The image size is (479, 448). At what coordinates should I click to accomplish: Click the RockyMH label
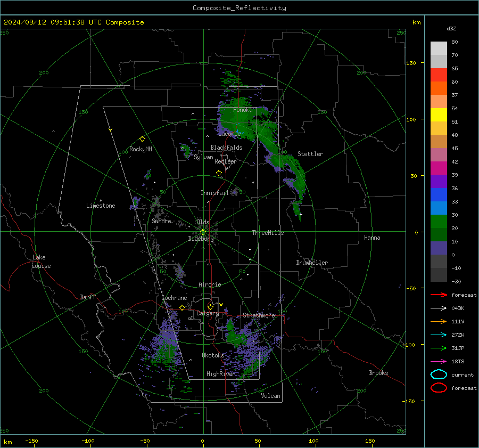[141, 149]
